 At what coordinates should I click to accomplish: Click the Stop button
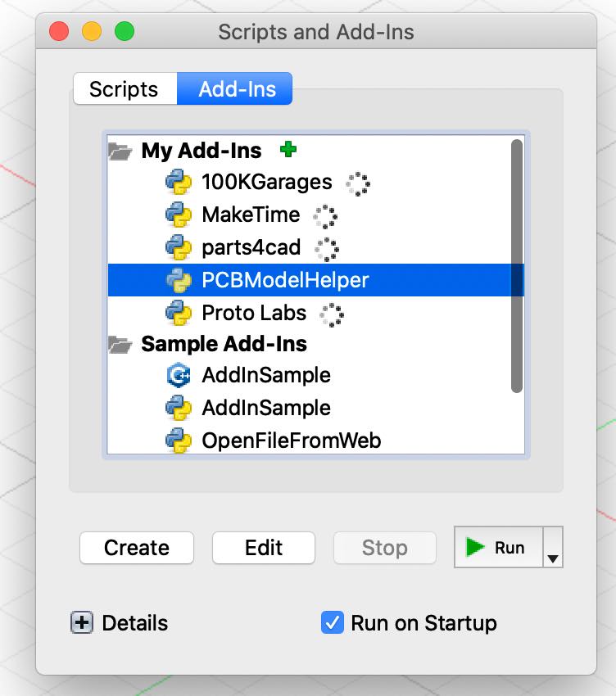[385, 548]
